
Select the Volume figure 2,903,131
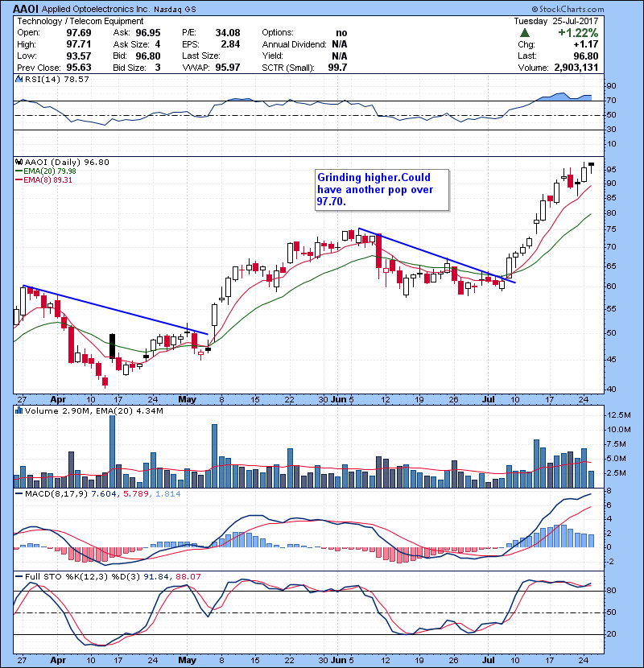click(x=576, y=68)
